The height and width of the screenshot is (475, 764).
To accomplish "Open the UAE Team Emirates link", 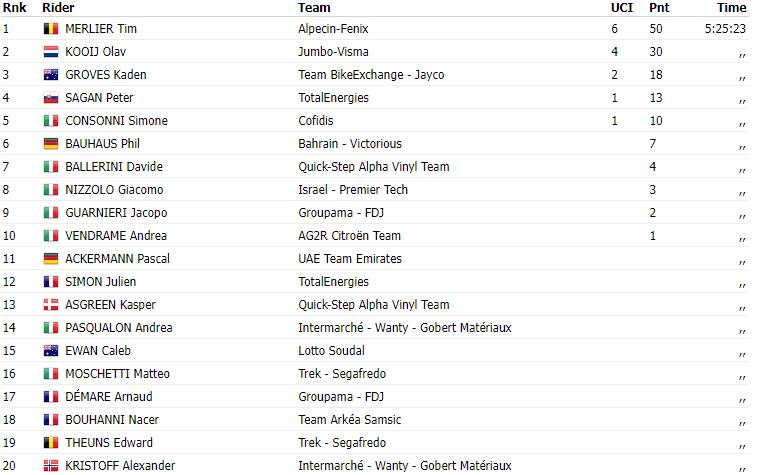I will tap(350, 259).
